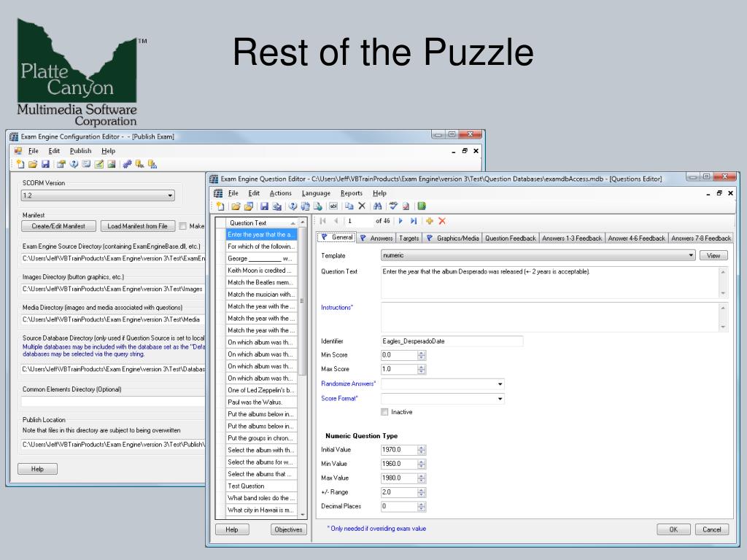Viewport: 747px width, 560px height.
Task: Click the Save All multi-disk icon in the Question Editor
Action: click(x=276, y=206)
